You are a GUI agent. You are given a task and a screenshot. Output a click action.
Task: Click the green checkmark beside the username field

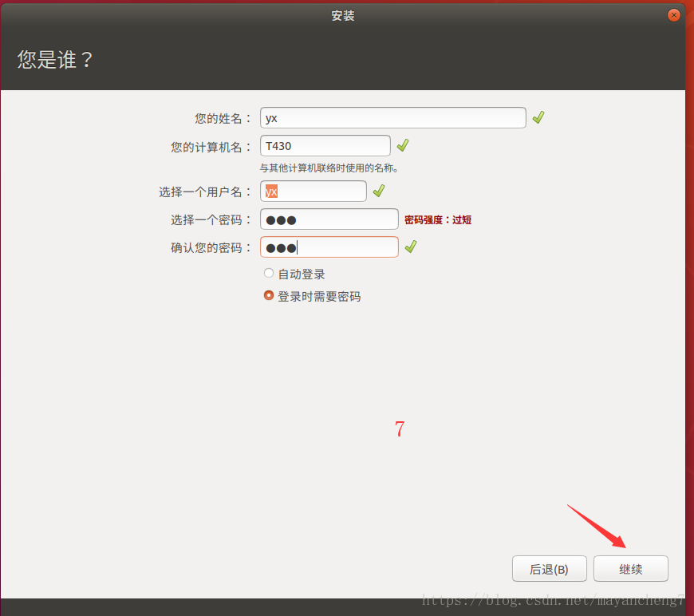[379, 191]
